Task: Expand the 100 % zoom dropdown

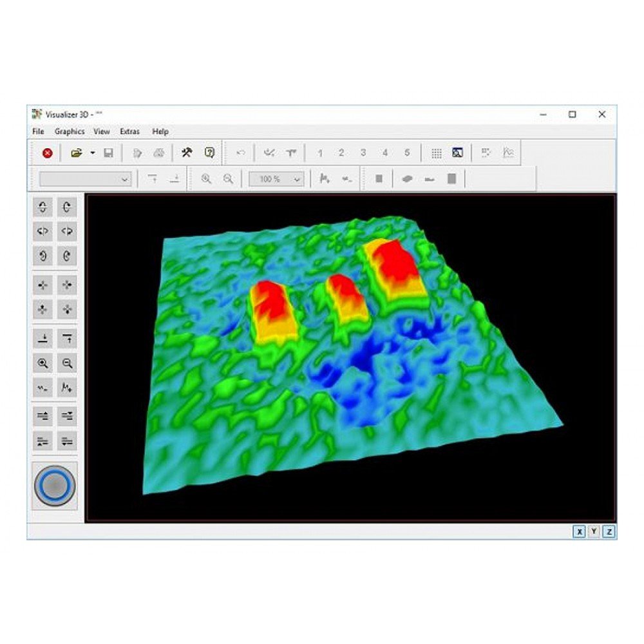Action: tap(297, 180)
